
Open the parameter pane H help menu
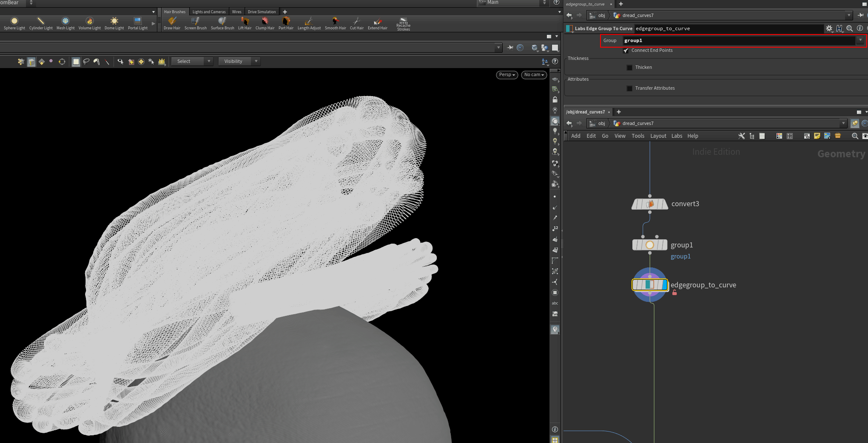click(839, 28)
